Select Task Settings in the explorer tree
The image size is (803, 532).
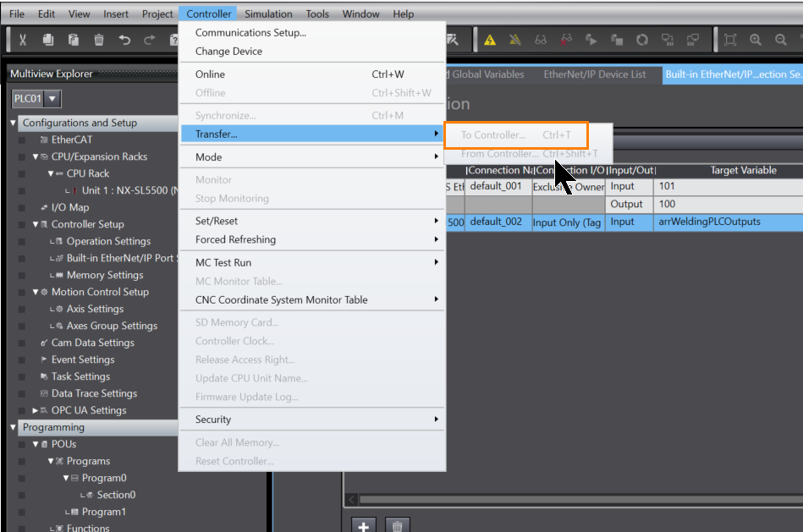[x=80, y=376]
